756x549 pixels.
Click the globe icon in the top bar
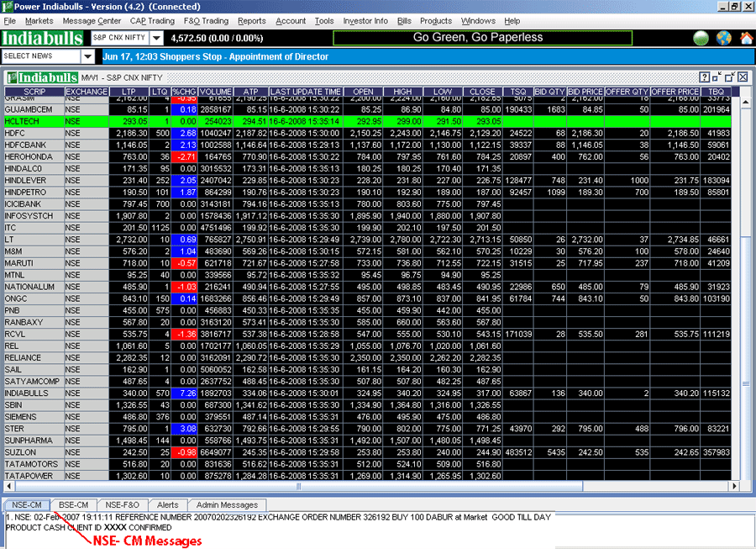point(724,38)
